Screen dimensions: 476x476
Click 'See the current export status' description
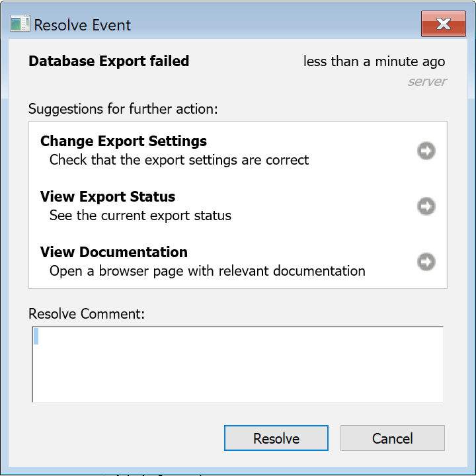(140, 216)
